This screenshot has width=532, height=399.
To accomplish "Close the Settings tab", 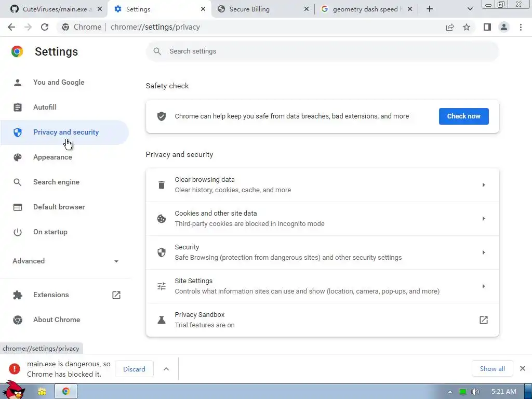I will point(203,9).
